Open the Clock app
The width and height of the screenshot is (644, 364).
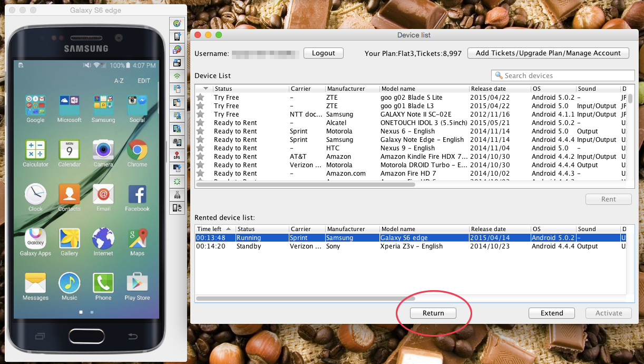[x=35, y=197]
